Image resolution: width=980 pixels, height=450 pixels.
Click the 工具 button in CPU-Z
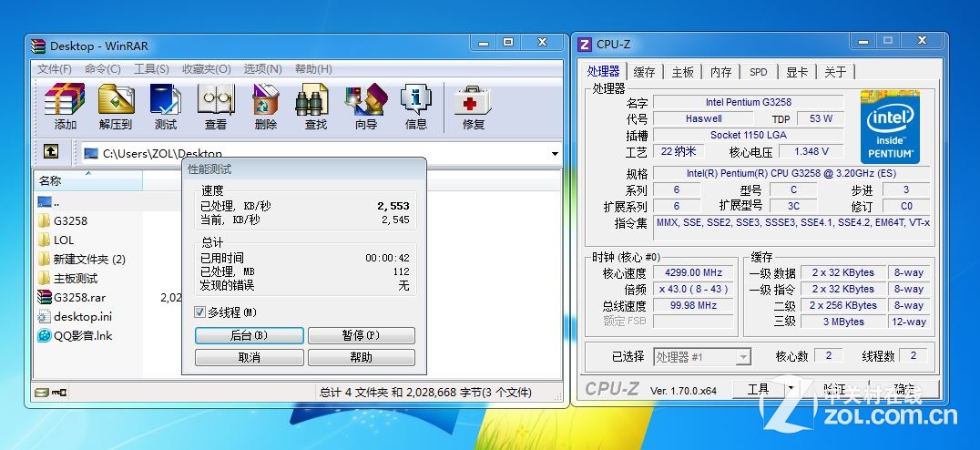click(x=758, y=389)
